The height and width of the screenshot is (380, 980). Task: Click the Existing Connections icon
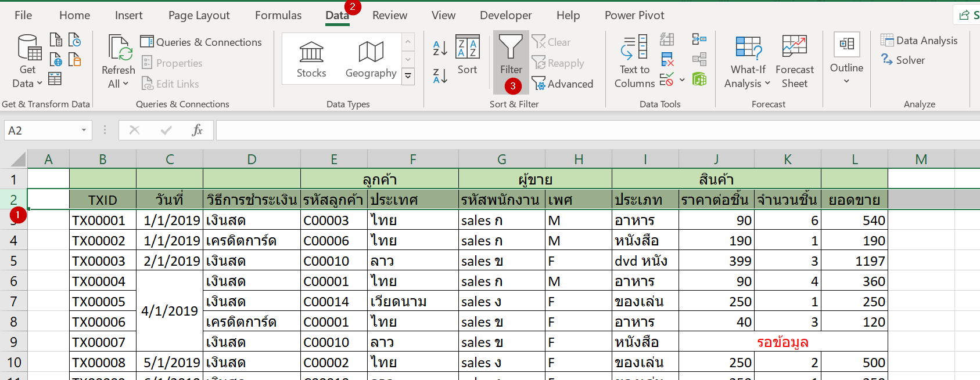coord(75,59)
